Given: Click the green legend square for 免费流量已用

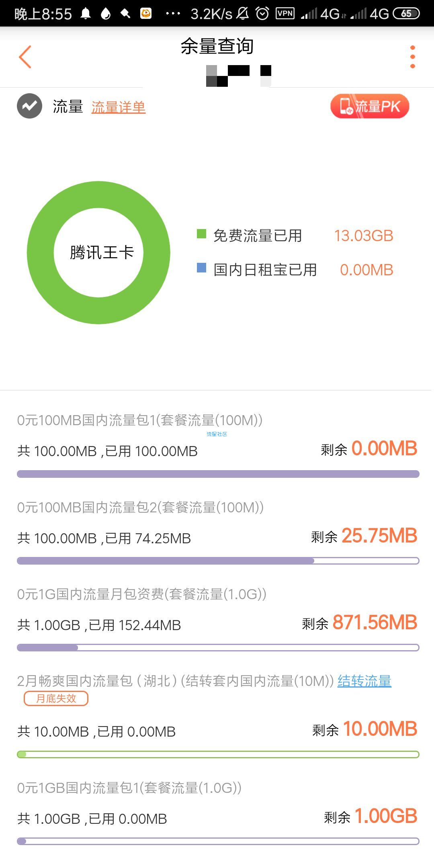Looking at the screenshot, I should [x=201, y=233].
